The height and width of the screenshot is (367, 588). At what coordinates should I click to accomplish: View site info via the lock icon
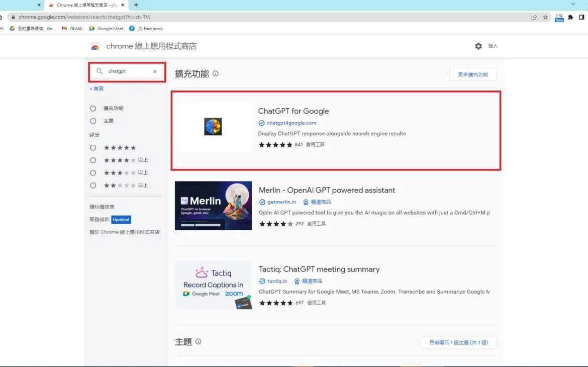[13, 17]
